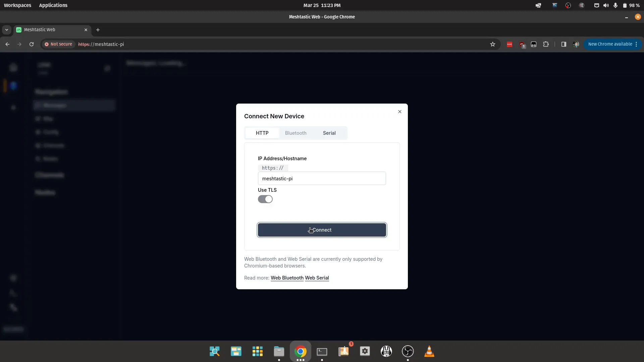Open the uBlock shield extension icon
The height and width of the screenshot is (362, 644).
[522, 44]
